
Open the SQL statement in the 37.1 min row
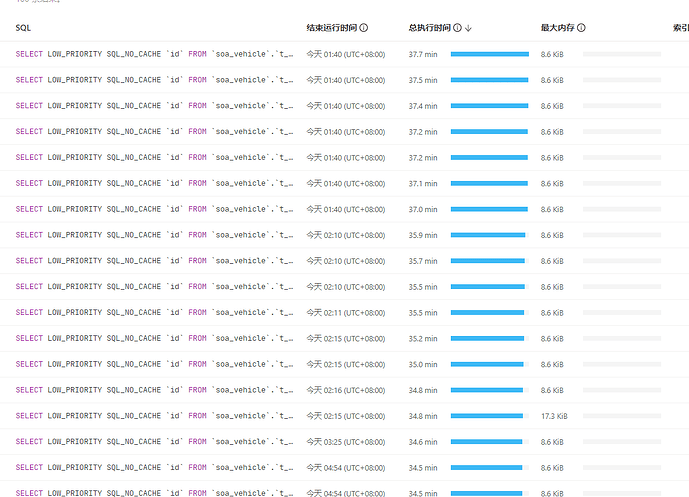point(154,183)
